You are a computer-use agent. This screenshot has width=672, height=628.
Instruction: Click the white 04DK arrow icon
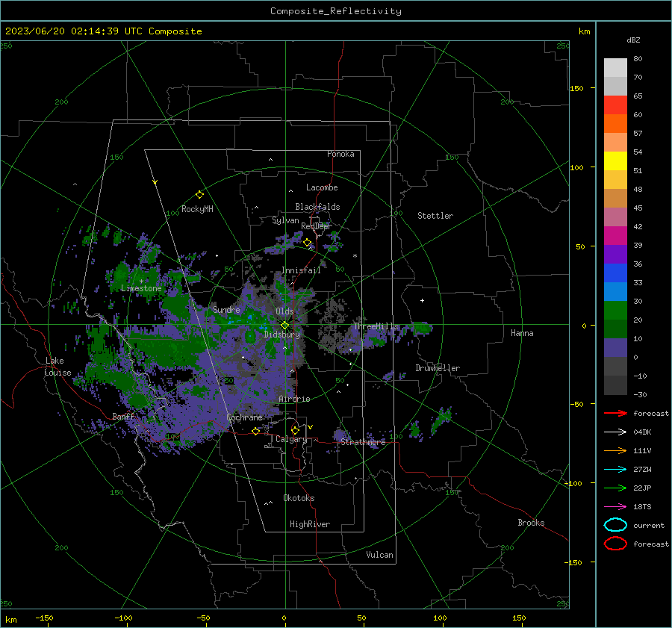click(x=615, y=432)
